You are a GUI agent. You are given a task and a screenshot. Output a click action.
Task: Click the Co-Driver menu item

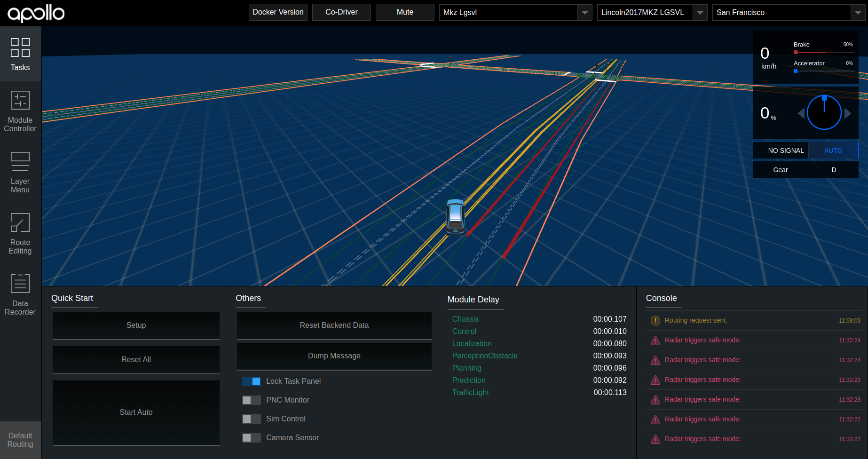[341, 12]
